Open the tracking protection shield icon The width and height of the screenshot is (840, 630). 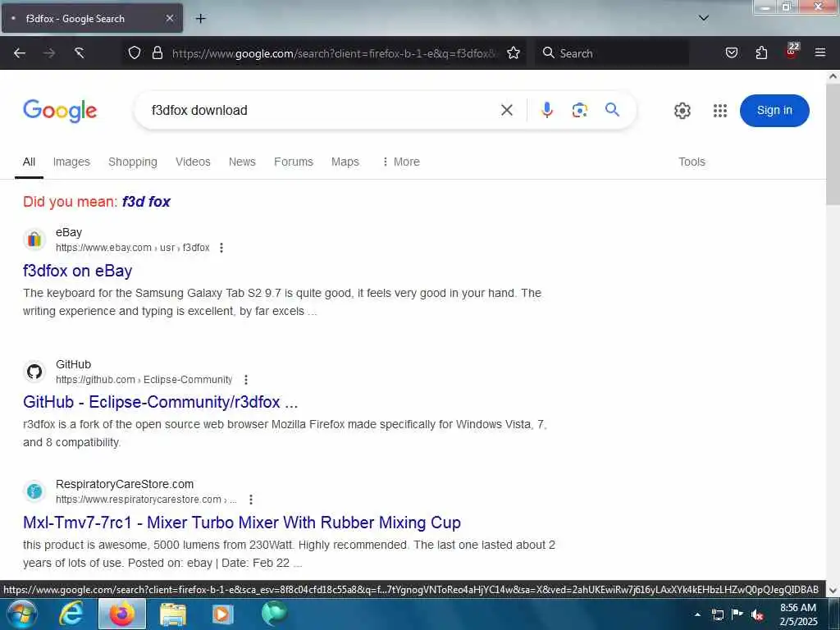click(135, 53)
